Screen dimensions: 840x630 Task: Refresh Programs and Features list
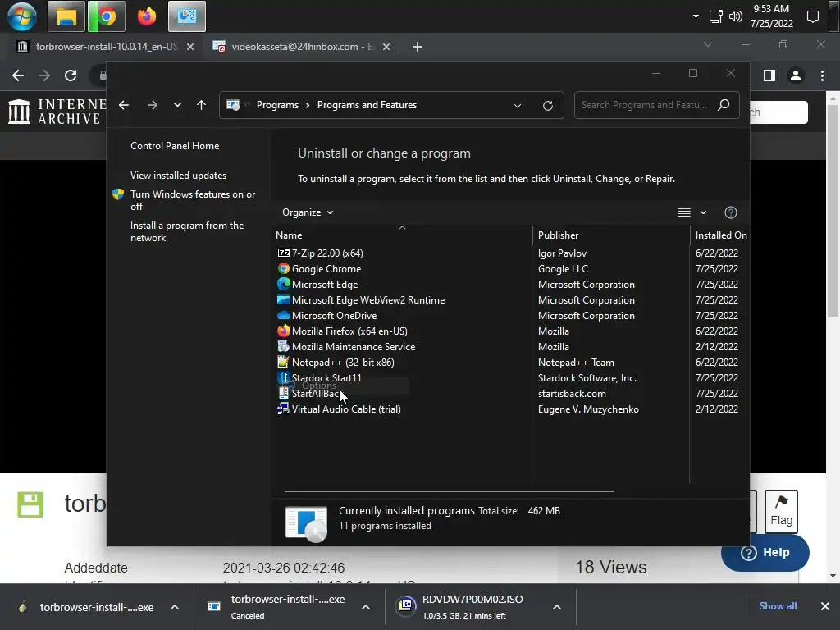[547, 106]
